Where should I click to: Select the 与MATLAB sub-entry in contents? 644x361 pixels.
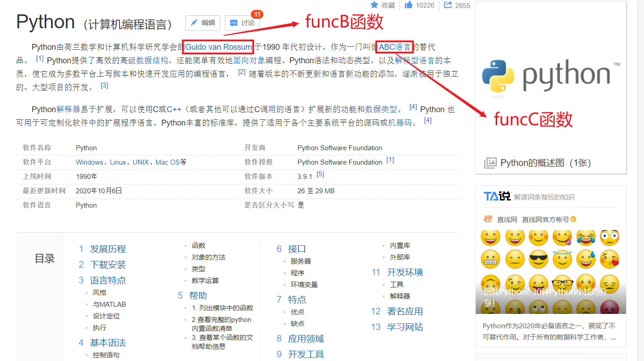coord(109,304)
